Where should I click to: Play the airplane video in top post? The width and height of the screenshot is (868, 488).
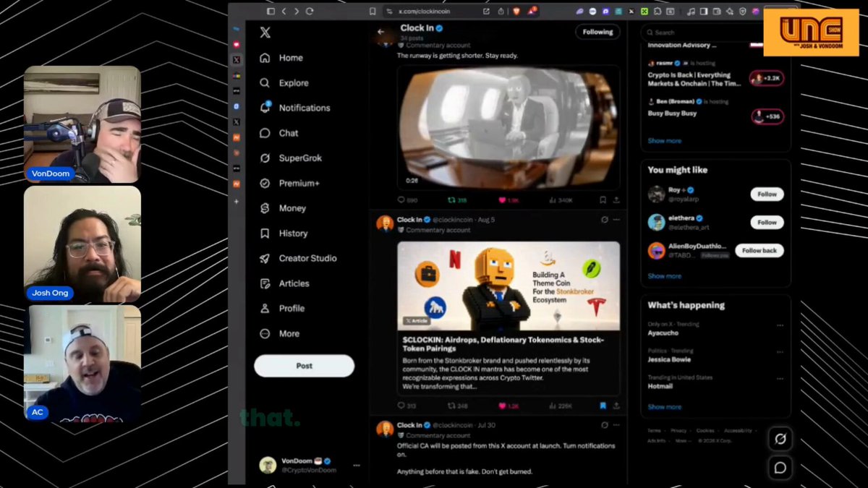click(x=509, y=127)
